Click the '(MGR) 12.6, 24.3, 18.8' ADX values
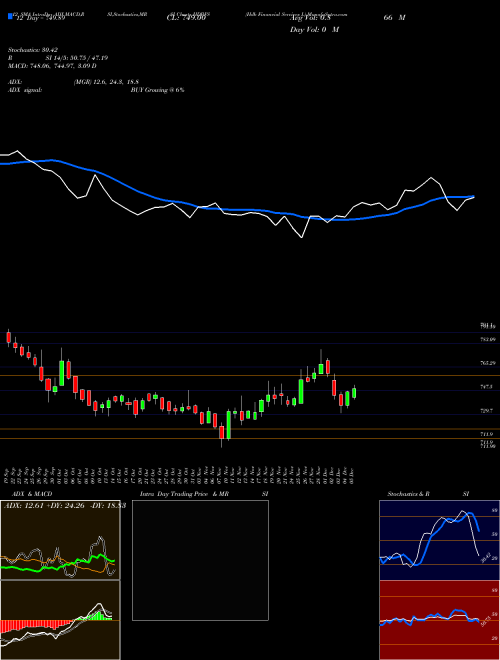This screenshot has width=500, height=660. coord(106,82)
